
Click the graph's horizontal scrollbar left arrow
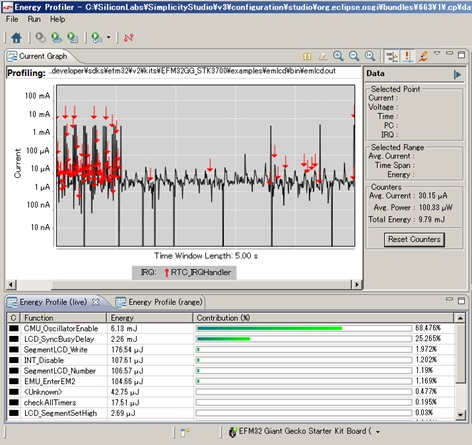tap(11, 284)
